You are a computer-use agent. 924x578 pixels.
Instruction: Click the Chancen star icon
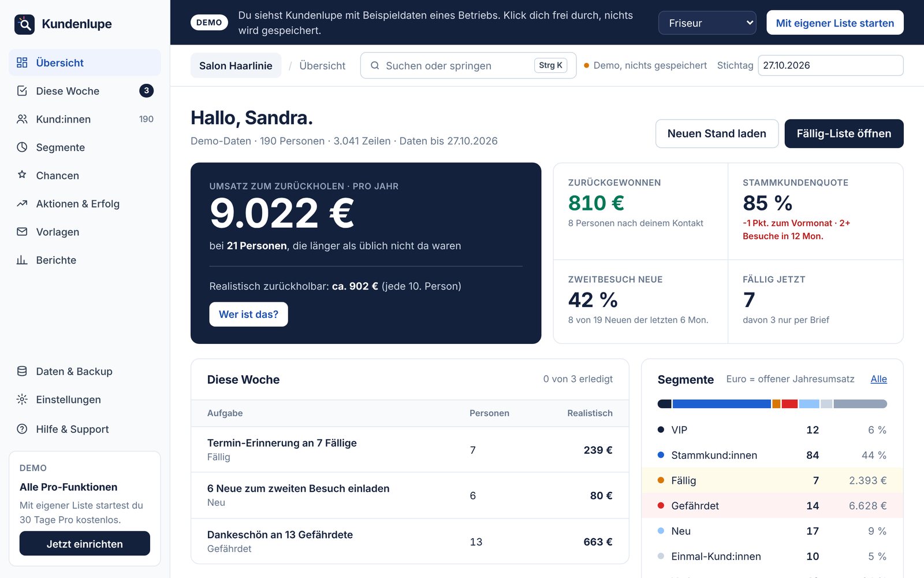point(22,175)
